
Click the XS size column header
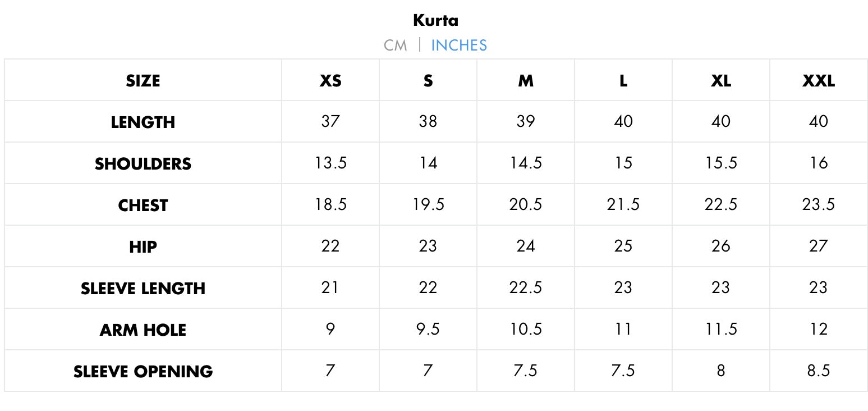tap(330, 81)
